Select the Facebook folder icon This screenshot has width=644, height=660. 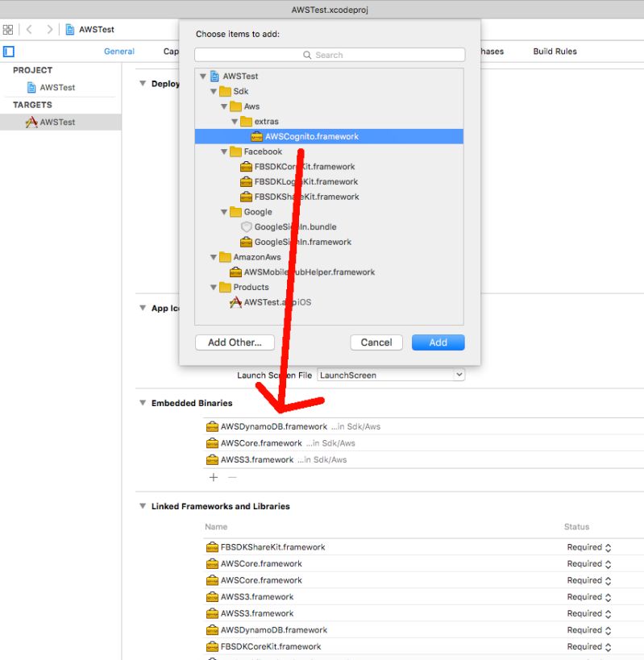coord(235,152)
